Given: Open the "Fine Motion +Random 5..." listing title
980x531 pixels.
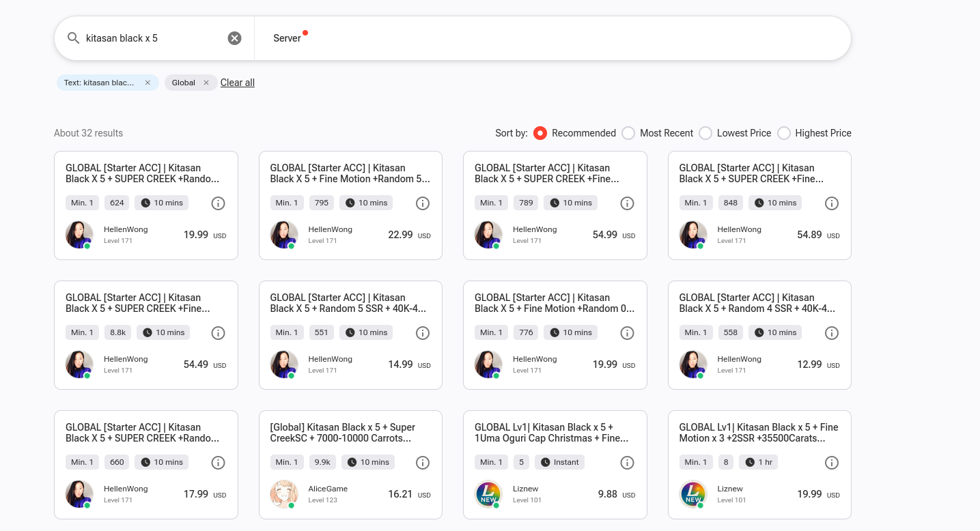Looking at the screenshot, I should (350, 173).
